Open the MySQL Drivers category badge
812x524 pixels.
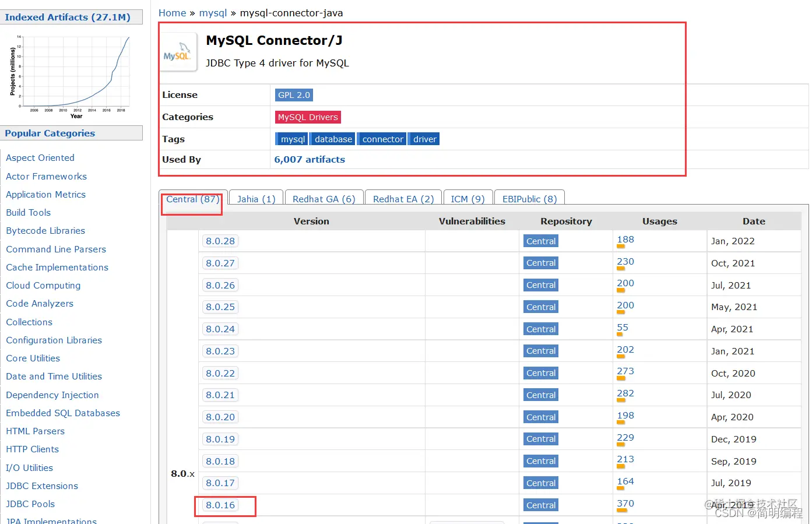click(308, 117)
